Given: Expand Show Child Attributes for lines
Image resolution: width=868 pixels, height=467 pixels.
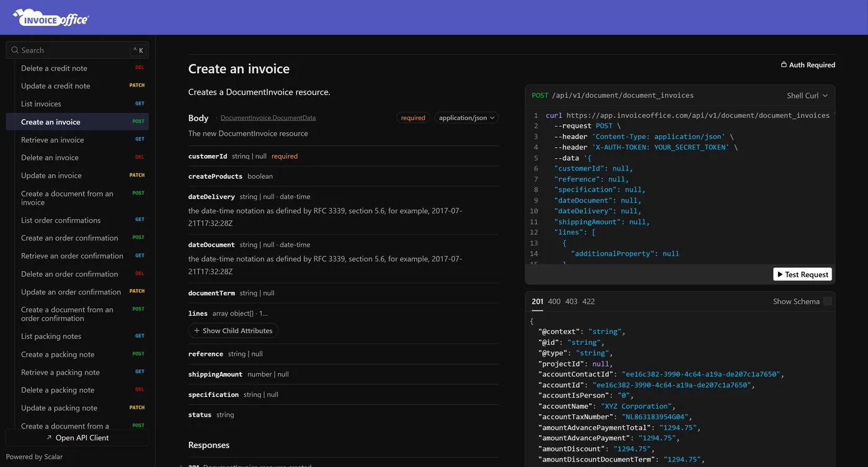Looking at the screenshot, I should pyautogui.click(x=233, y=331).
